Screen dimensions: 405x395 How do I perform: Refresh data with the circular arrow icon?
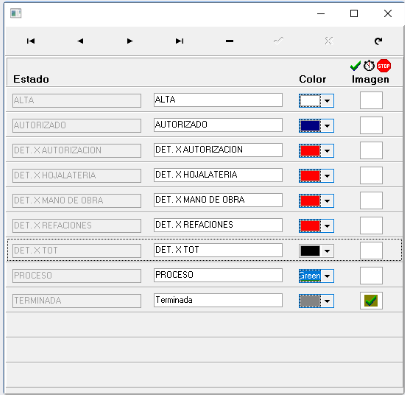378,41
